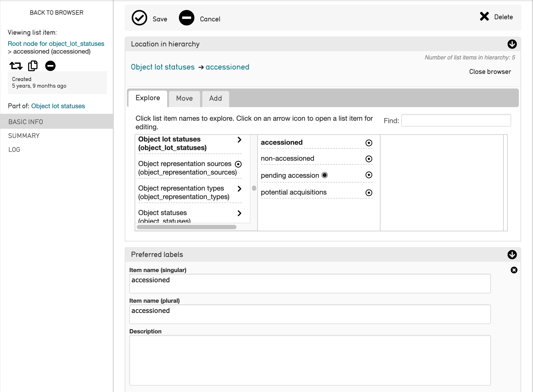Screen dimensions: 533x392
Task: Expand the Object representation types list
Action: pyautogui.click(x=239, y=189)
